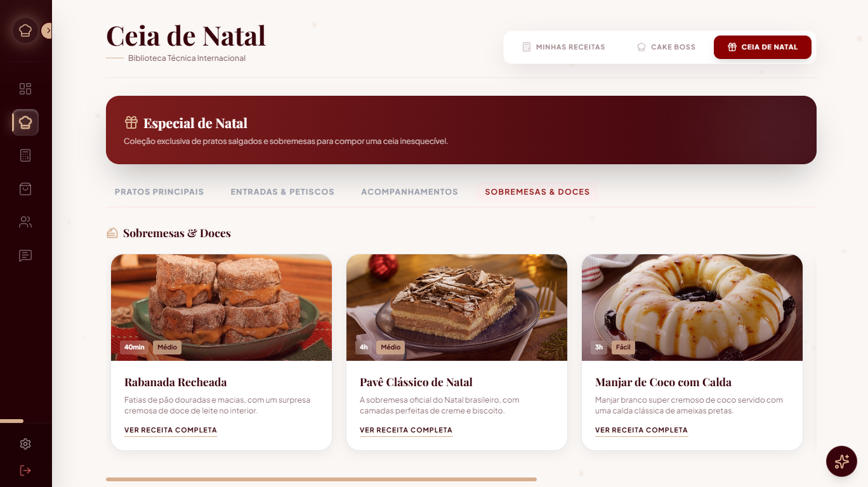The height and width of the screenshot is (487, 868).
Task: Select the Ceia de Natal button
Action: click(x=763, y=47)
